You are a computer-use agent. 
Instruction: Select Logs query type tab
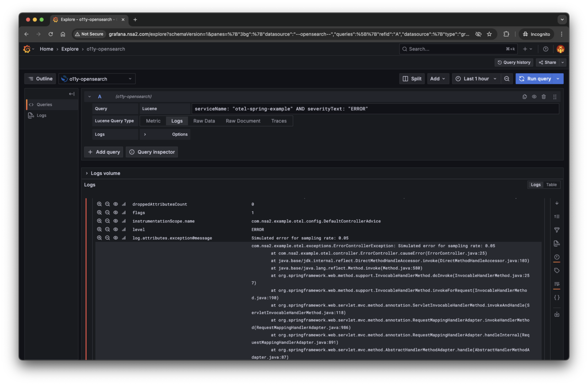177,121
